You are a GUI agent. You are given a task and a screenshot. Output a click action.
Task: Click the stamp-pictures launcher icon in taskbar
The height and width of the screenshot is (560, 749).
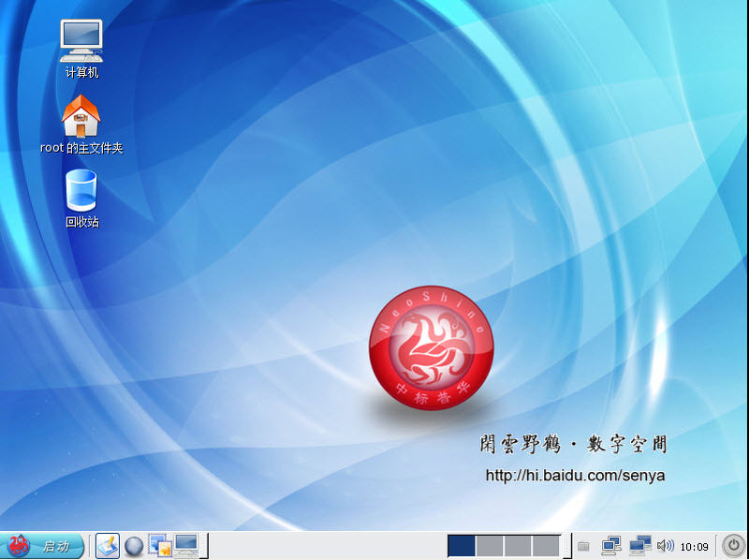(x=160, y=546)
